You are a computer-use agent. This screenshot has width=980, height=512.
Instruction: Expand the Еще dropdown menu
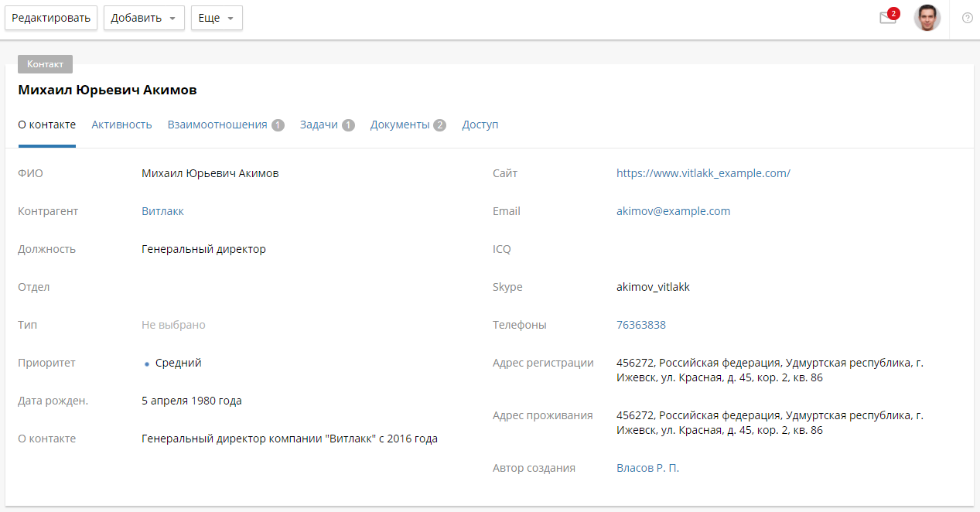point(217,18)
